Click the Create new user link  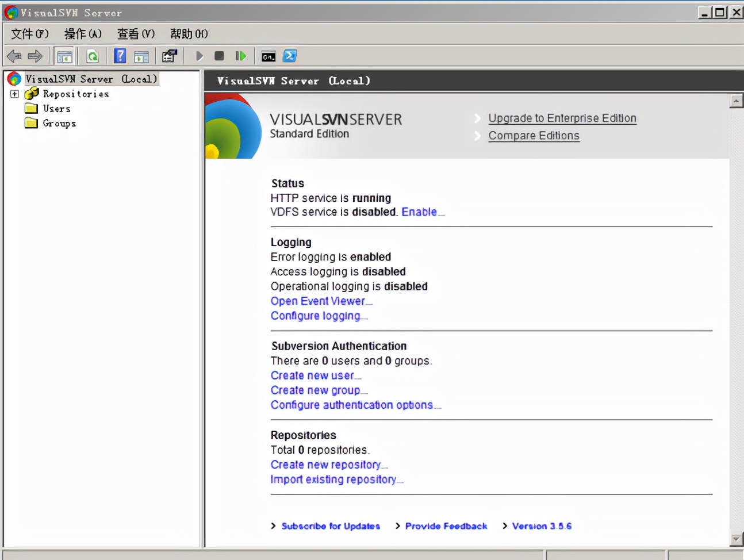click(313, 375)
